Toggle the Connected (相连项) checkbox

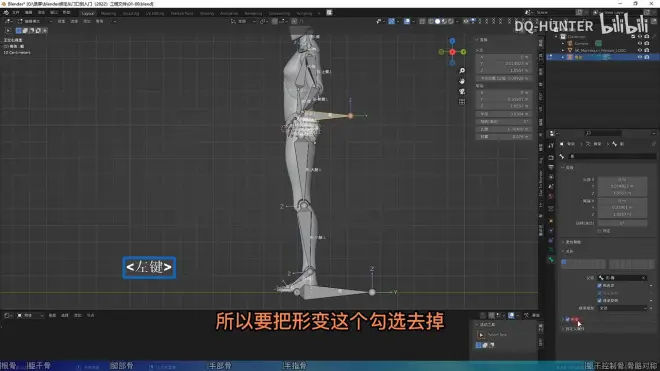click(599, 286)
